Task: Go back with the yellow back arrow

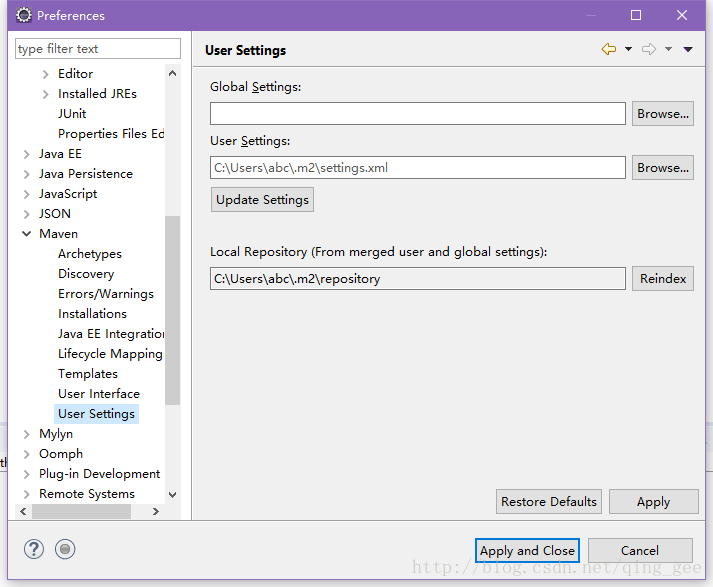Action: click(x=609, y=49)
